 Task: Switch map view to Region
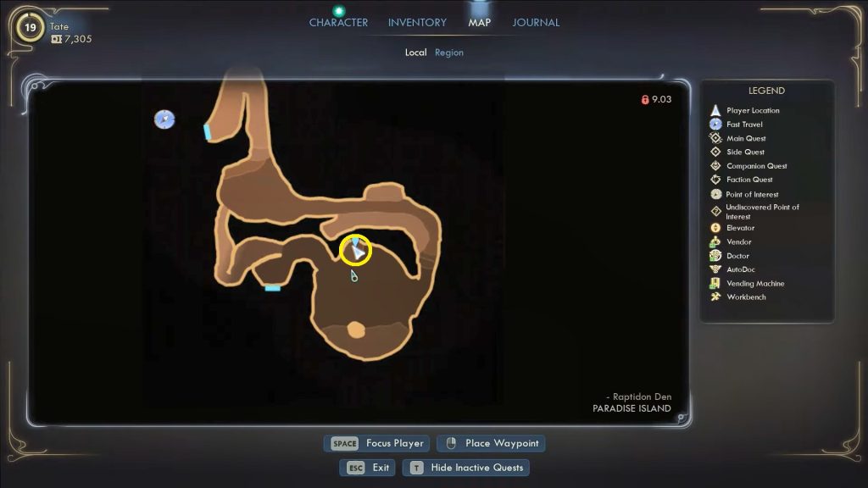pyautogui.click(x=449, y=53)
